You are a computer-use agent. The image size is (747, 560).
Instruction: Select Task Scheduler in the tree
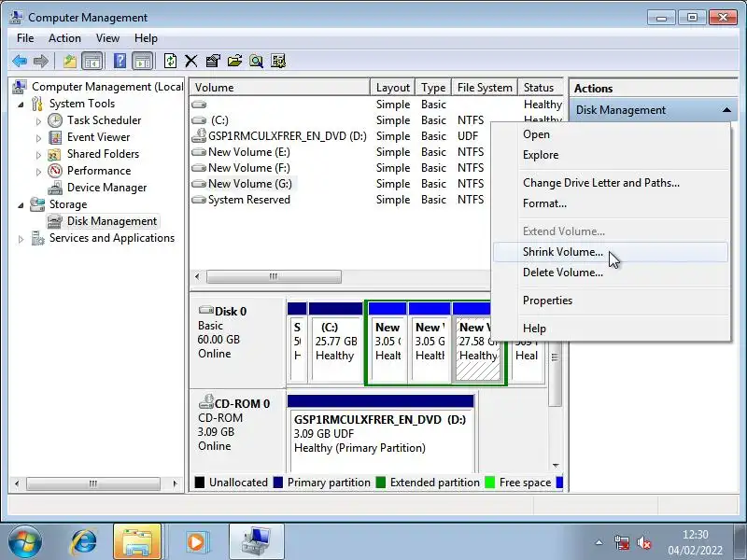104,120
